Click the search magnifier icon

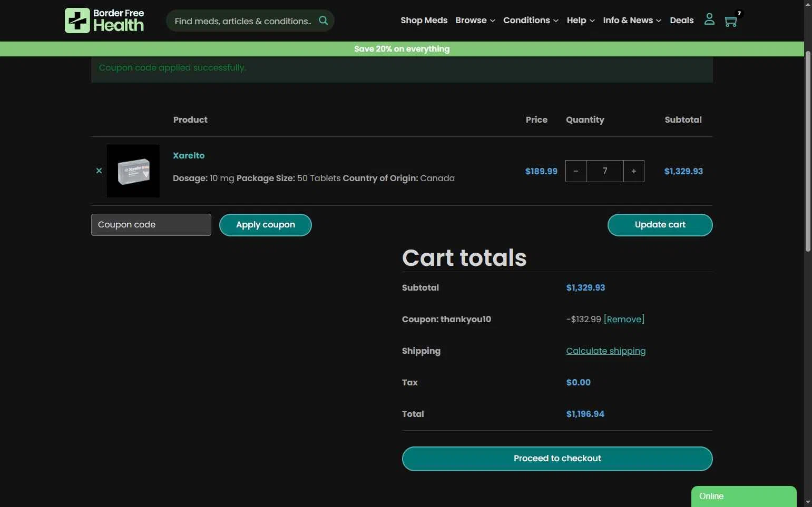click(x=323, y=21)
